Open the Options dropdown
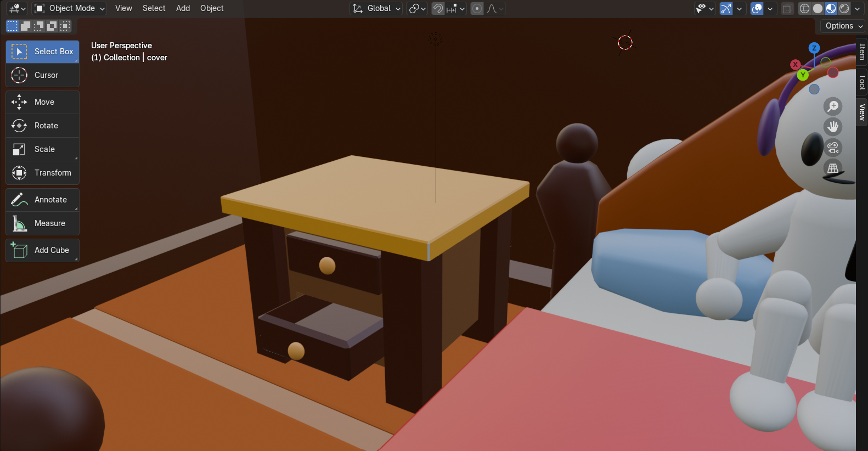The width and height of the screenshot is (868, 451). coord(844,26)
